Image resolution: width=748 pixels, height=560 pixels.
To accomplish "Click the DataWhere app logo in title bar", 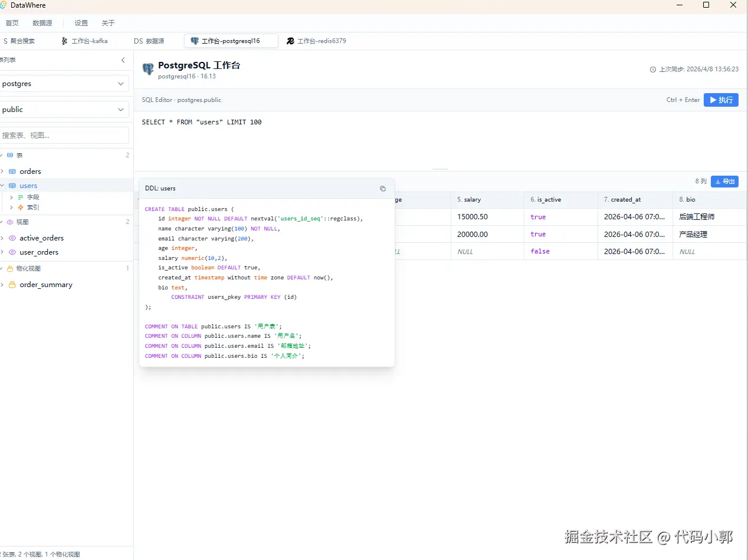I will [4, 5].
